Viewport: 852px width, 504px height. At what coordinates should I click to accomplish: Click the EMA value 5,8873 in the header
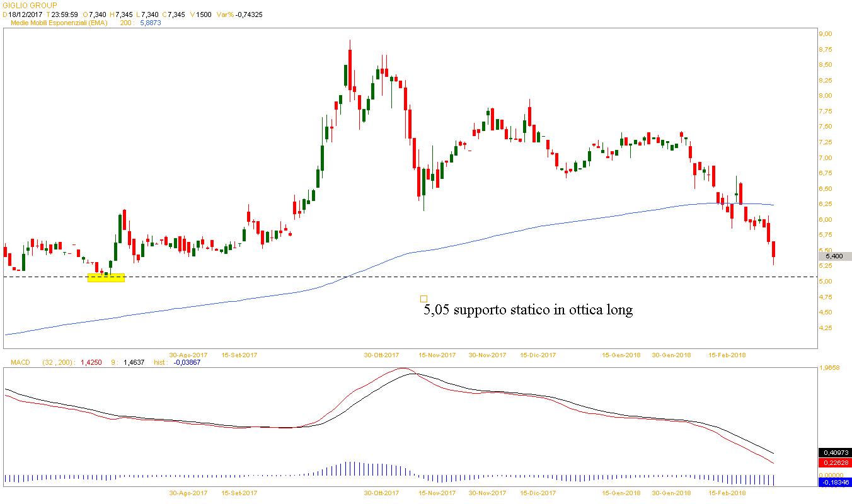click(151, 23)
